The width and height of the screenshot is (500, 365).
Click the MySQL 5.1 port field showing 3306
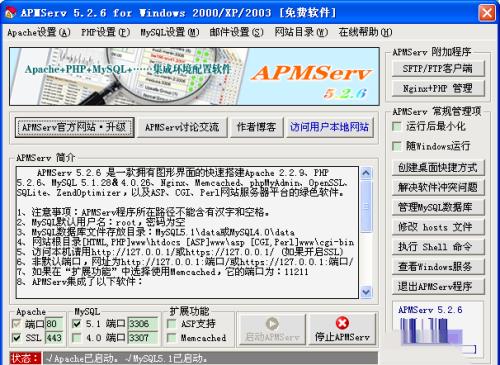point(142,324)
